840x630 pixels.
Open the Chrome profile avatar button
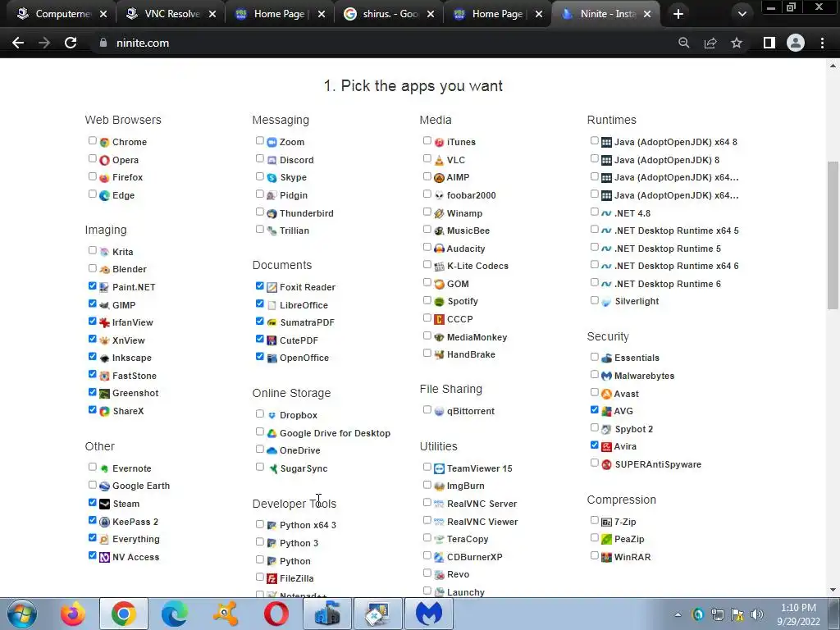coord(796,43)
